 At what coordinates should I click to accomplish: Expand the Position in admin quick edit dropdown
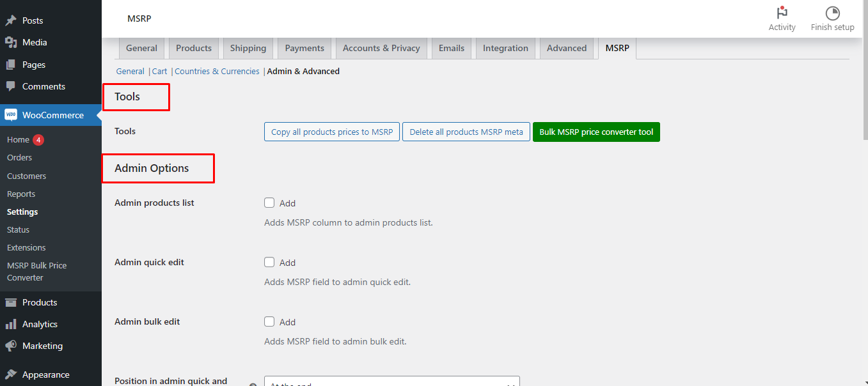(x=391, y=382)
